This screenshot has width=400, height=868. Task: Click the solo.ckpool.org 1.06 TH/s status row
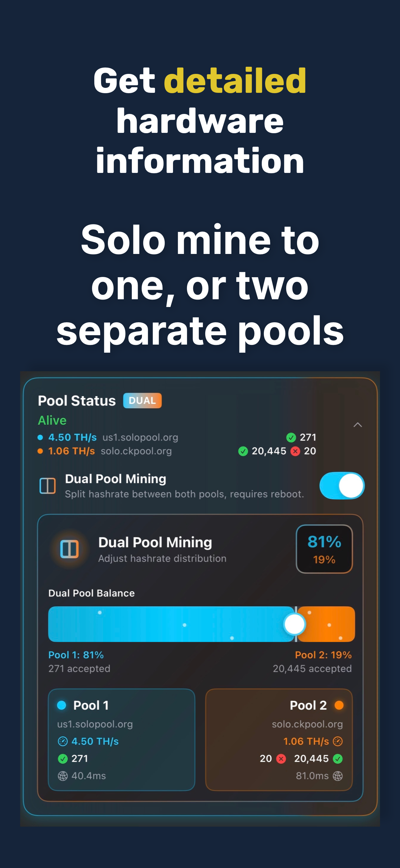click(177, 451)
